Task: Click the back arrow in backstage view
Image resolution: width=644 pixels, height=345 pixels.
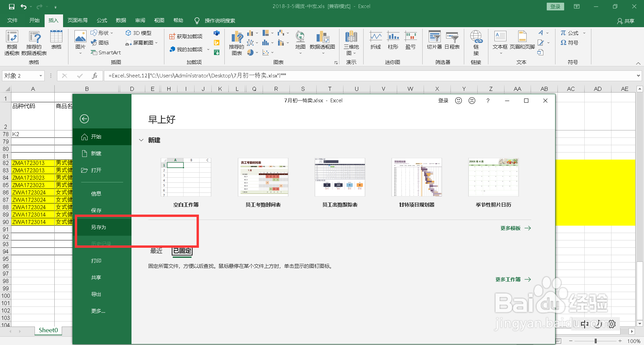Action: click(84, 119)
